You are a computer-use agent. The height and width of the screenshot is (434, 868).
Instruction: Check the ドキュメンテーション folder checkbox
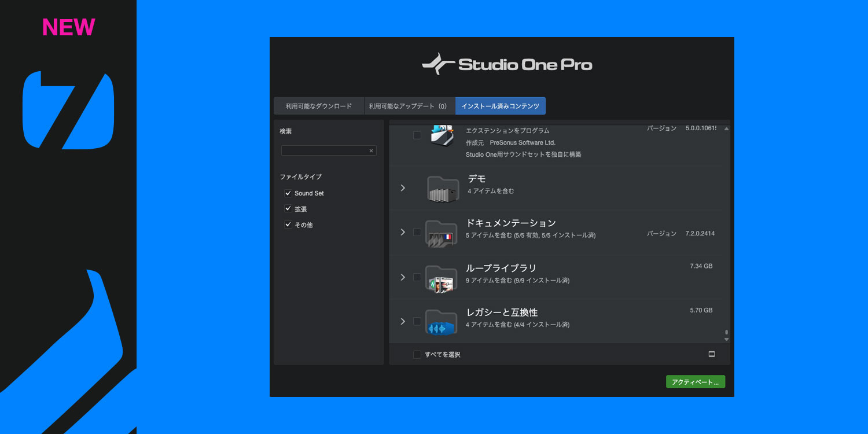pos(417,232)
